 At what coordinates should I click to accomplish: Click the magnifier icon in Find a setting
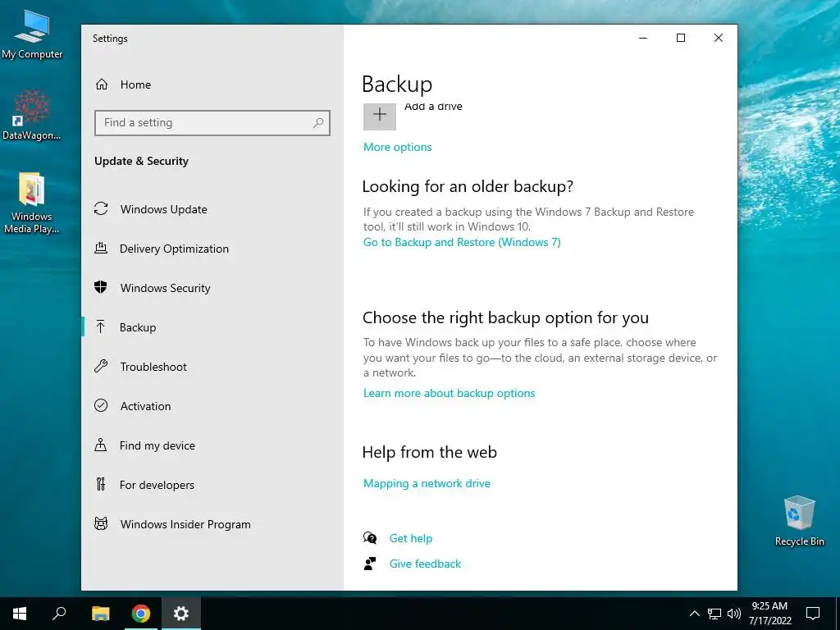click(318, 123)
